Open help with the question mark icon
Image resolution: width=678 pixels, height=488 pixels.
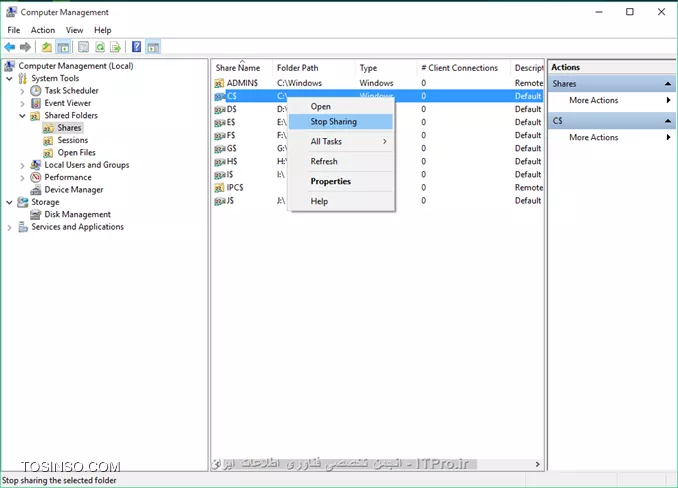137,47
